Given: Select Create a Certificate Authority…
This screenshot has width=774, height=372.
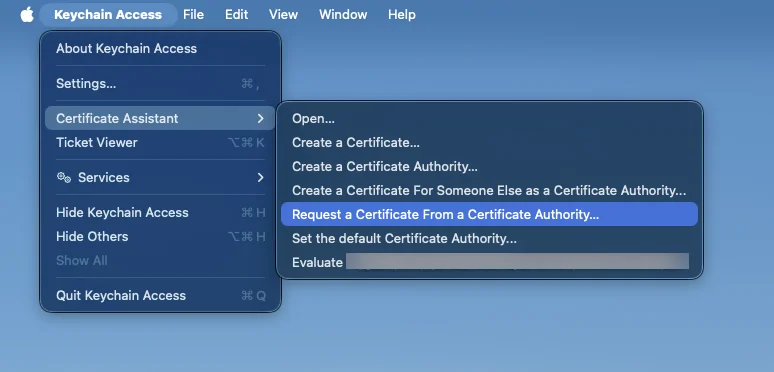Looking at the screenshot, I should [x=490, y=167].
